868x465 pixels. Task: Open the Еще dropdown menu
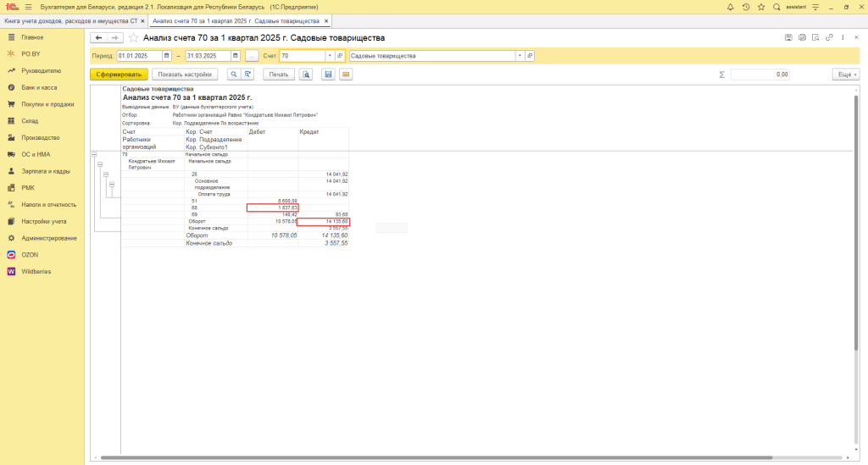click(x=846, y=74)
